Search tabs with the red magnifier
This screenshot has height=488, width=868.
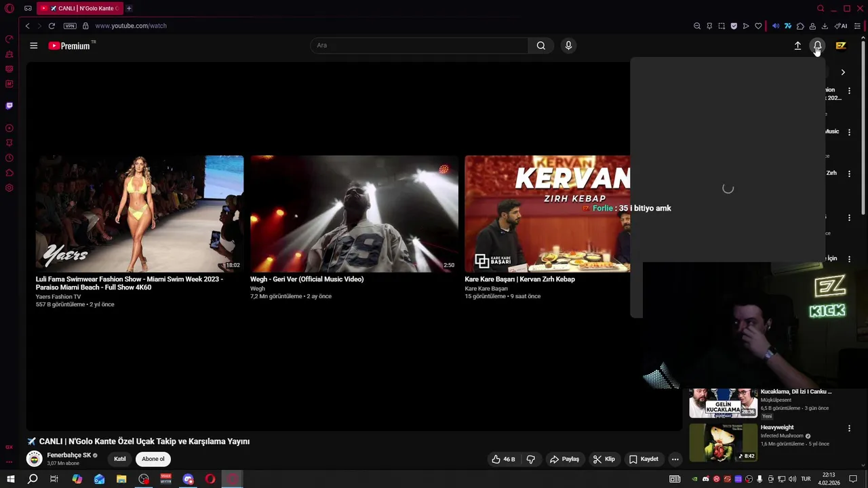click(x=821, y=8)
